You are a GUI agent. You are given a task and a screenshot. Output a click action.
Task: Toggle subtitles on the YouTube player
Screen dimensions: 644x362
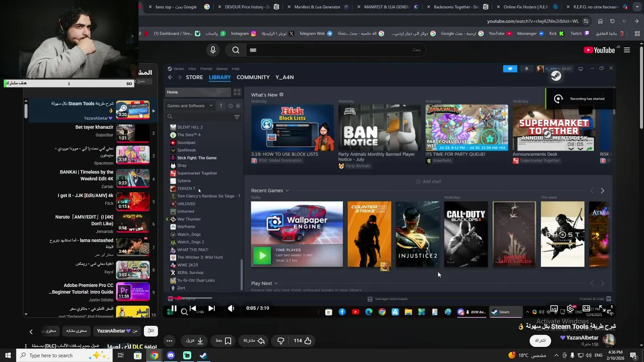pos(554,309)
